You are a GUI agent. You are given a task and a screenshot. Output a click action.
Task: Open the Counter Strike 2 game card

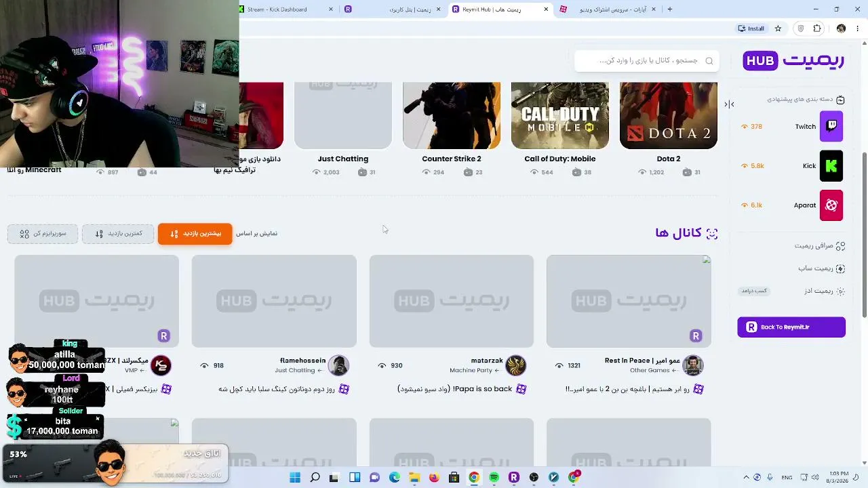(x=452, y=115)
